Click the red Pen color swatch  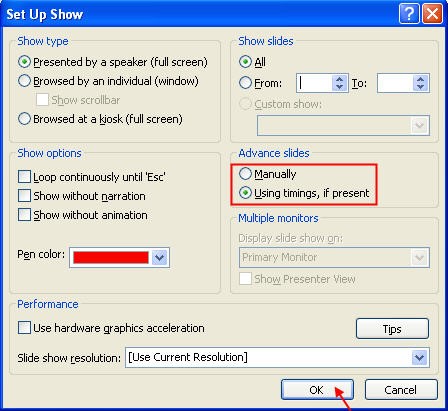[111, 257]
